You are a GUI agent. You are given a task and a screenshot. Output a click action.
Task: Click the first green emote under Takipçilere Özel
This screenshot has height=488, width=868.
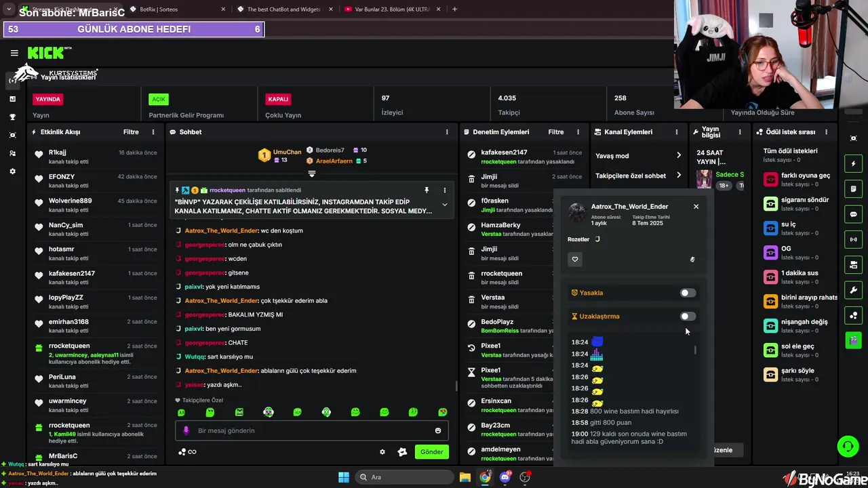(x=181, y=412)
